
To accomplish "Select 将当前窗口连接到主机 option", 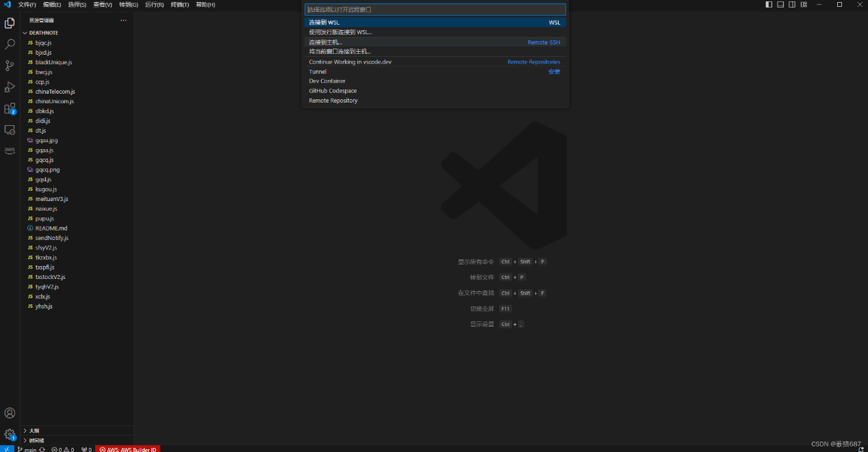I will (435, 52).
